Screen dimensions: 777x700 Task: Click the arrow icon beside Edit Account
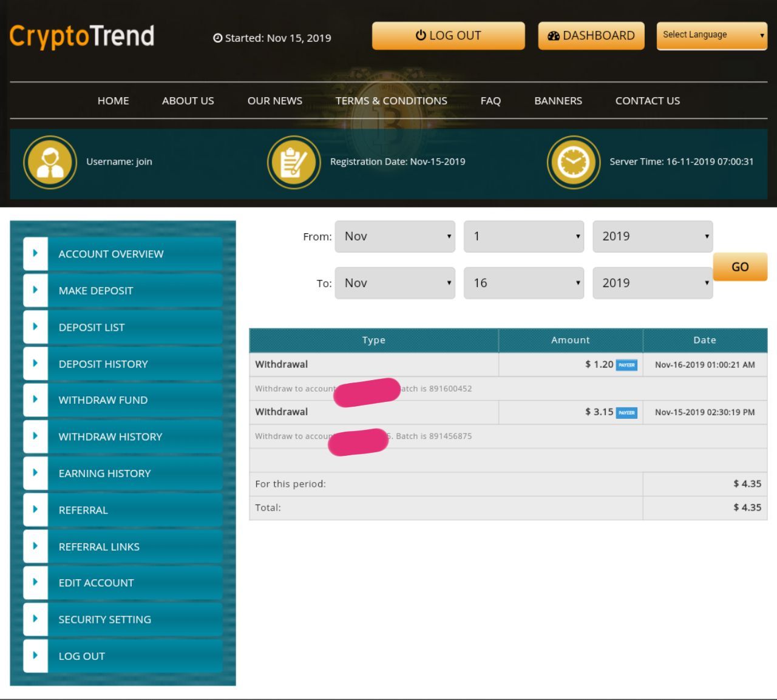click(35, 582)
